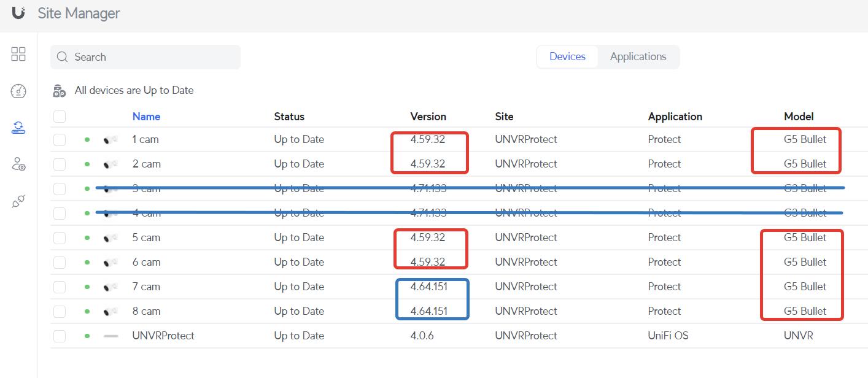Viewport: 868px width, 378px height.
Task: Sort by the Version column header
Action: pos(428,117)
